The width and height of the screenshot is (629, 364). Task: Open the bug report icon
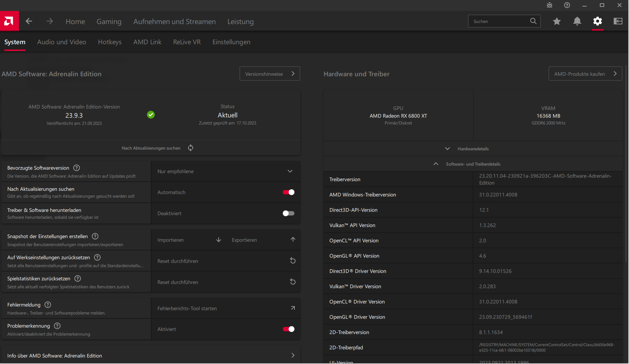point(550,5)
